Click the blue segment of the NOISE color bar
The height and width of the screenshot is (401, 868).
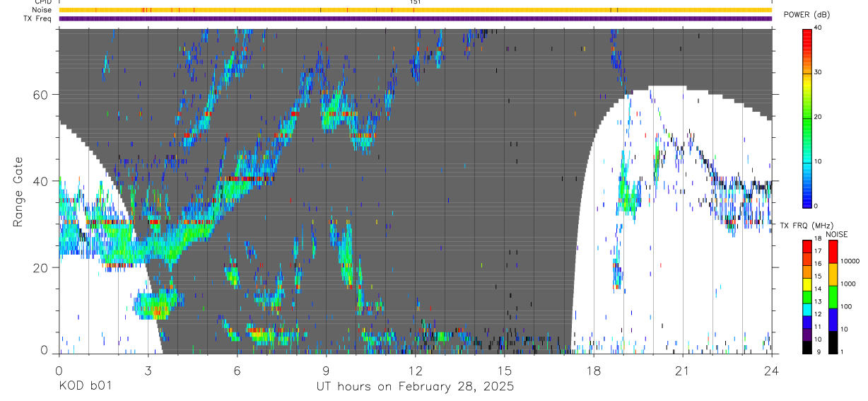click(x=833, y=319)
